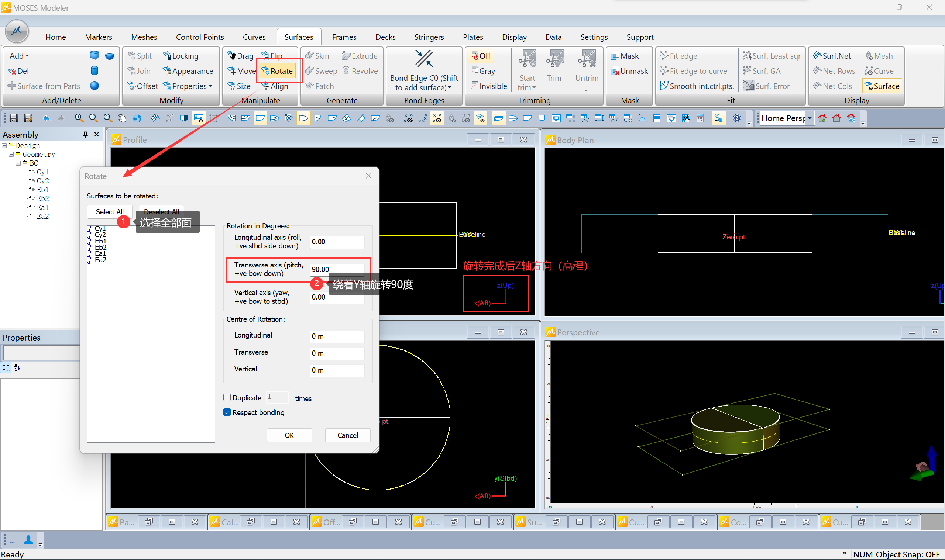This screenshot has width=945, height=560.
Task: Enable the Duplicate checkbox
Action: coord(227,397)
